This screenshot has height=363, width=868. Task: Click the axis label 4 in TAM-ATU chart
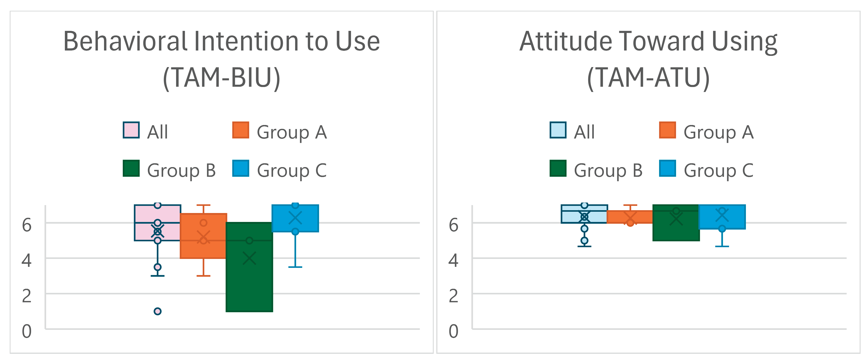[453, 260]
